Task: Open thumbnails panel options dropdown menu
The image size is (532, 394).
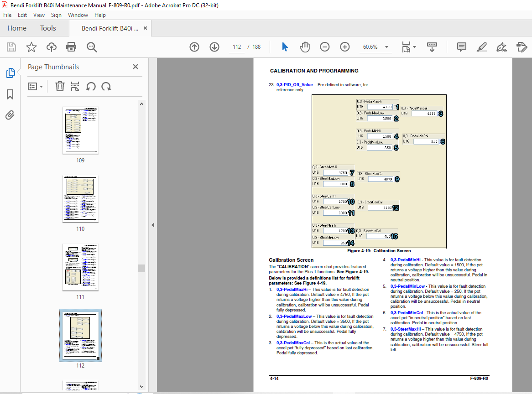Action: (35, 87)
